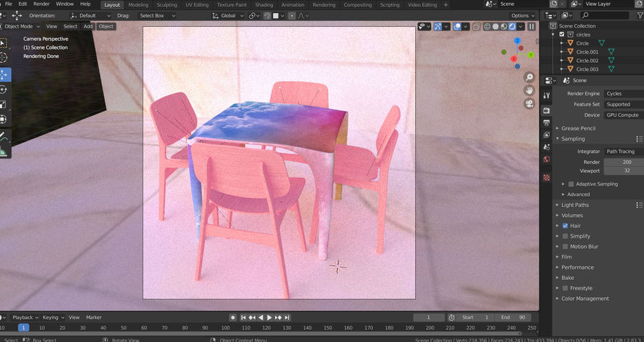Toggle snapping magnet icon
This screenshot has height=342, width=644.
tap(267, 16)
